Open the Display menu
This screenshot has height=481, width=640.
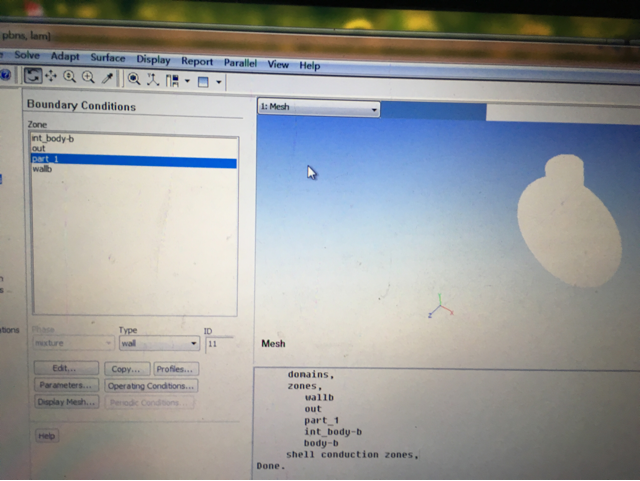click(153, 60)
